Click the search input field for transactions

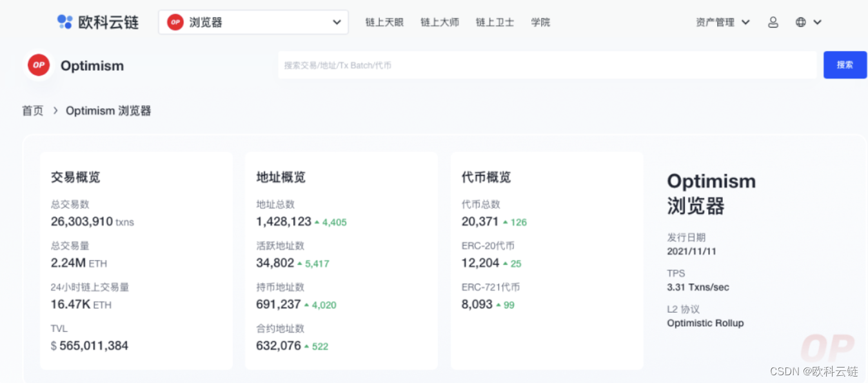coord(548,64)
